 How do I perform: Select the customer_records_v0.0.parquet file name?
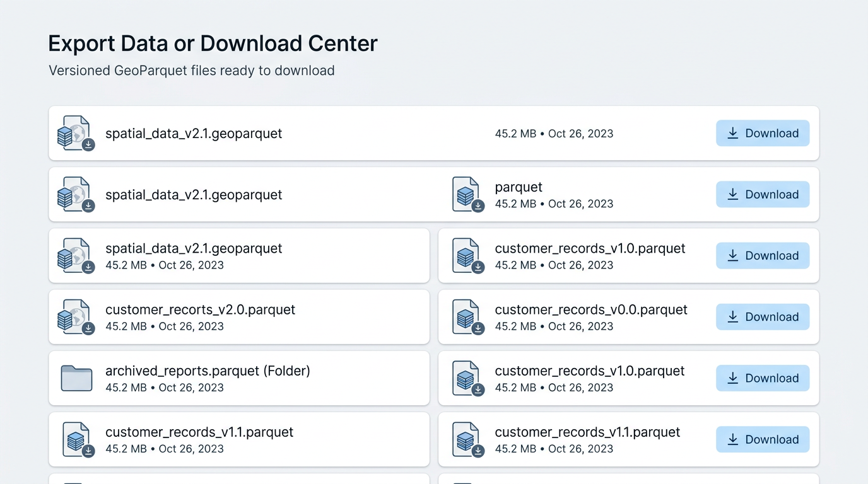point(590,309)
